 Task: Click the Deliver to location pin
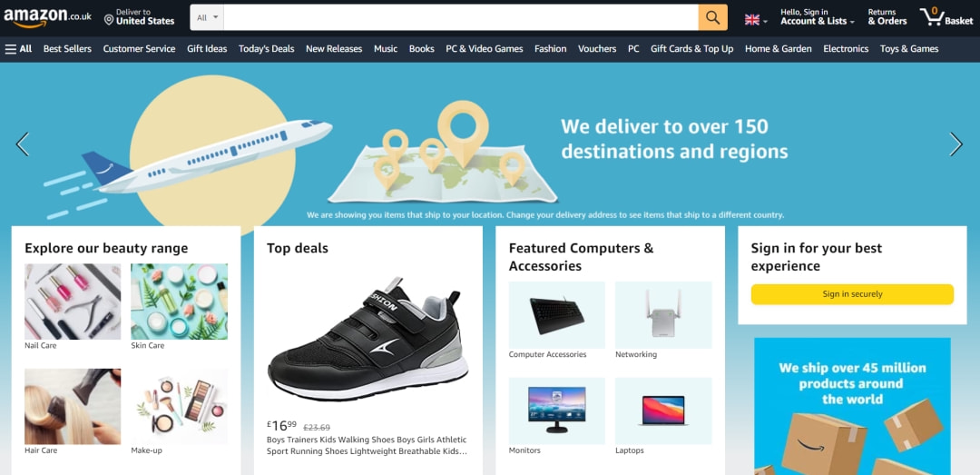point(109,21)
